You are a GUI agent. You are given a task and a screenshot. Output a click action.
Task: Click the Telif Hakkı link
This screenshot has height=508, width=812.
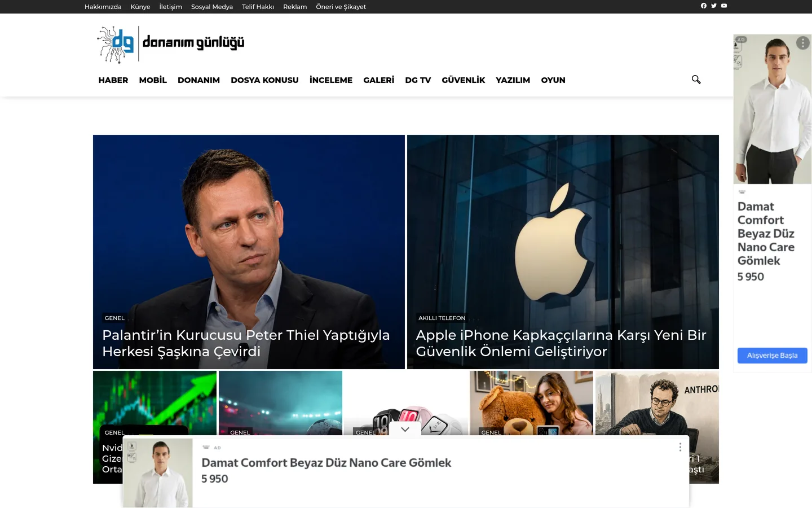258,7
